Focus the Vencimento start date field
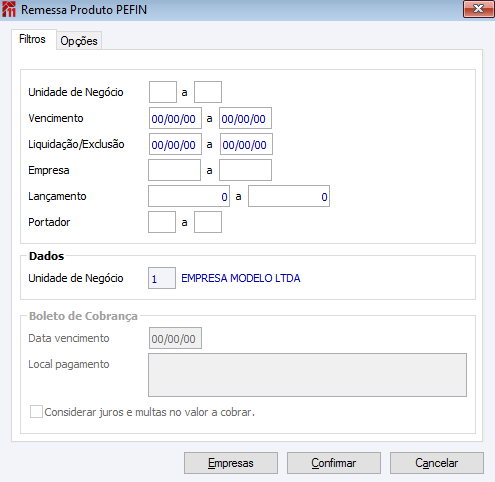The width and height of the screenshot is (495, 482). click(x=175, y=118)
